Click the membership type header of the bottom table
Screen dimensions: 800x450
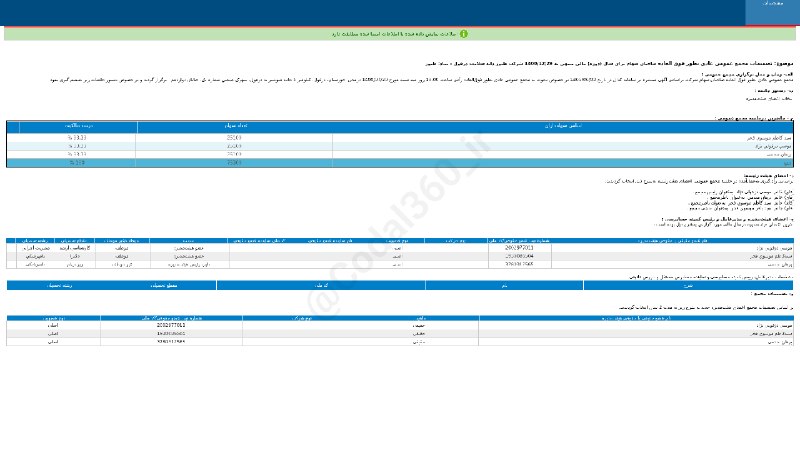(54, 318)
